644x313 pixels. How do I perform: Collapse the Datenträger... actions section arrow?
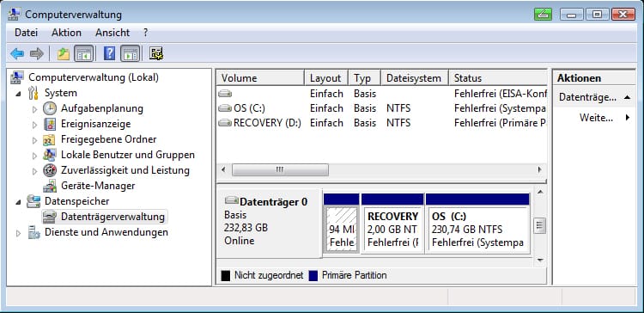(627, 97)
